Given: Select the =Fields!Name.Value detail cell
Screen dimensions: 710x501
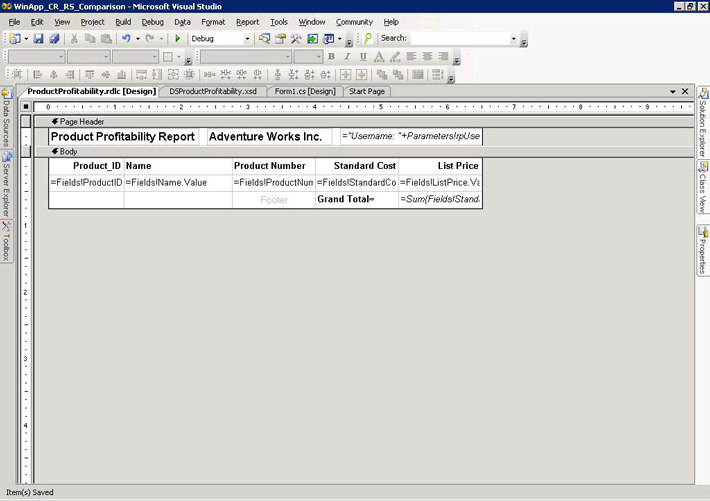Looking at the screenshot, I should pyautogui.click(x=178, y=183).
